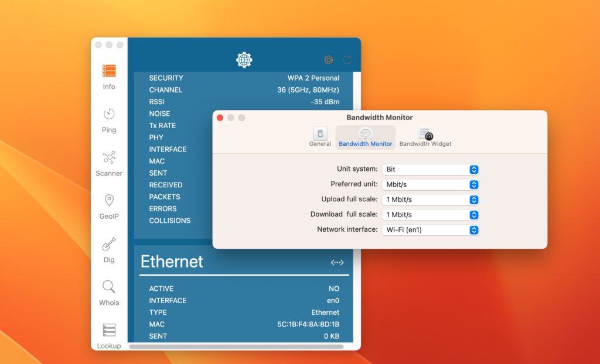
Task: Open the Download full scale selector
Action: coord(431,214)
